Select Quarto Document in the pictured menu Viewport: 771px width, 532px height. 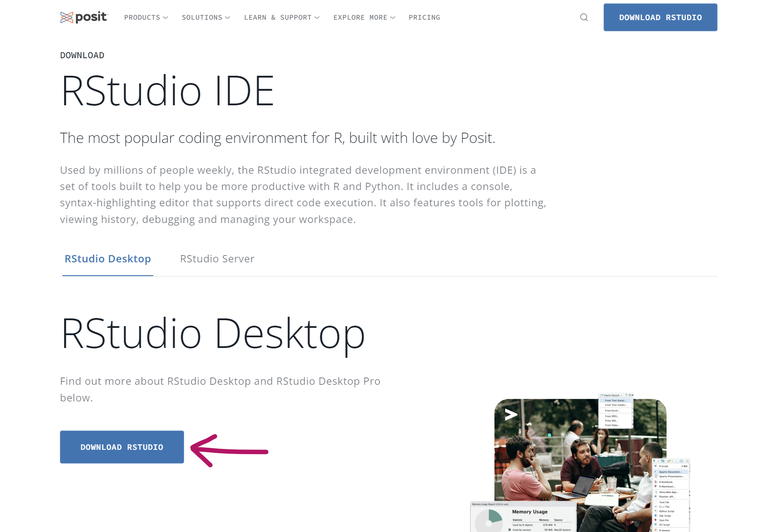(x=670, y=472)
